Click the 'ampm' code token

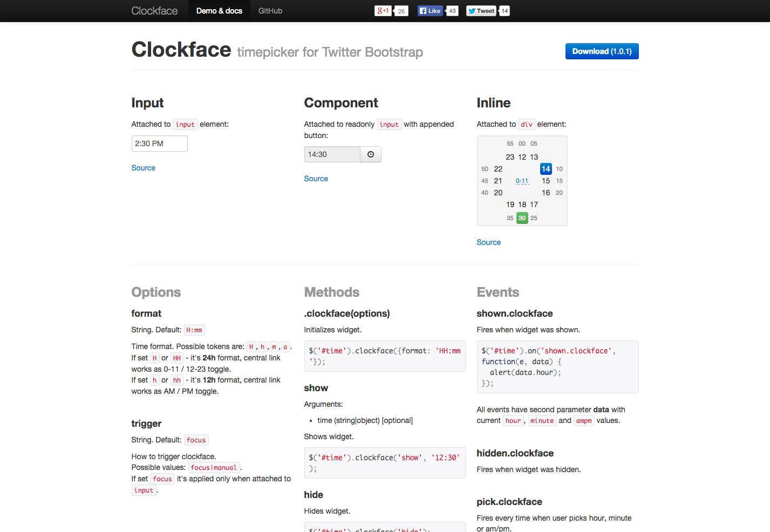pyautogui.click(x=584, y=421)
